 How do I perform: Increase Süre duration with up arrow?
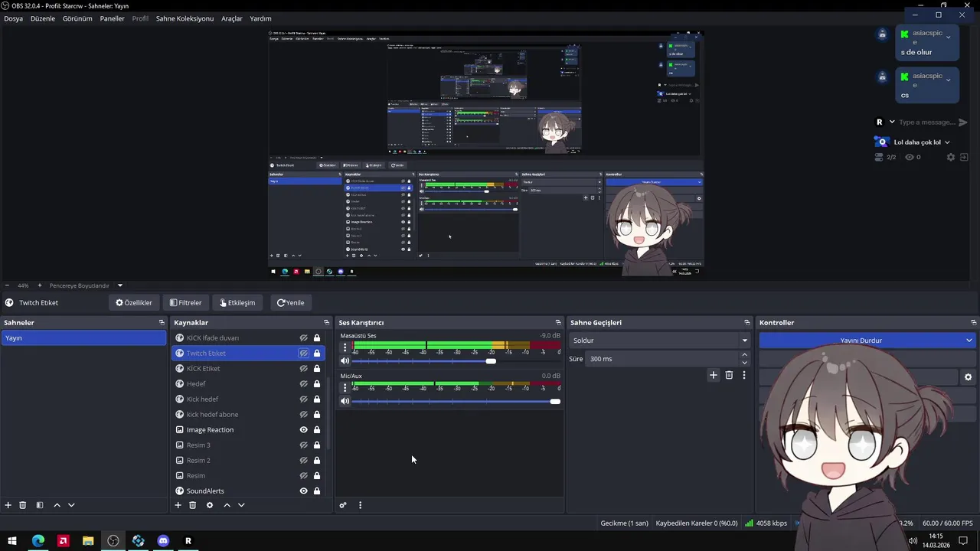pos(744,355)
